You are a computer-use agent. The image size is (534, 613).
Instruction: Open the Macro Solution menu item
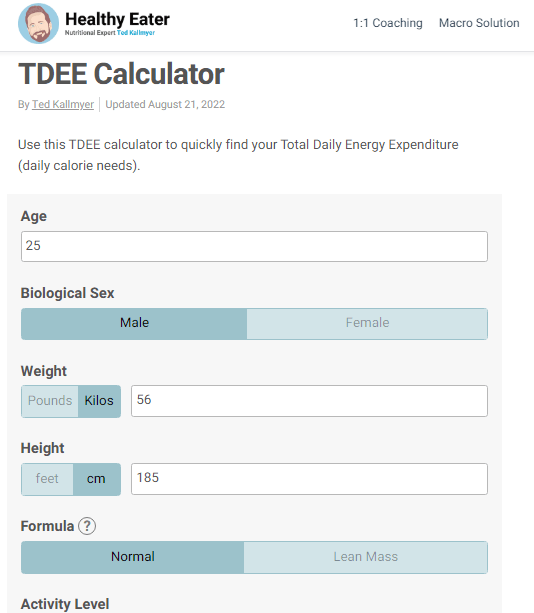(x=479, y=23)
